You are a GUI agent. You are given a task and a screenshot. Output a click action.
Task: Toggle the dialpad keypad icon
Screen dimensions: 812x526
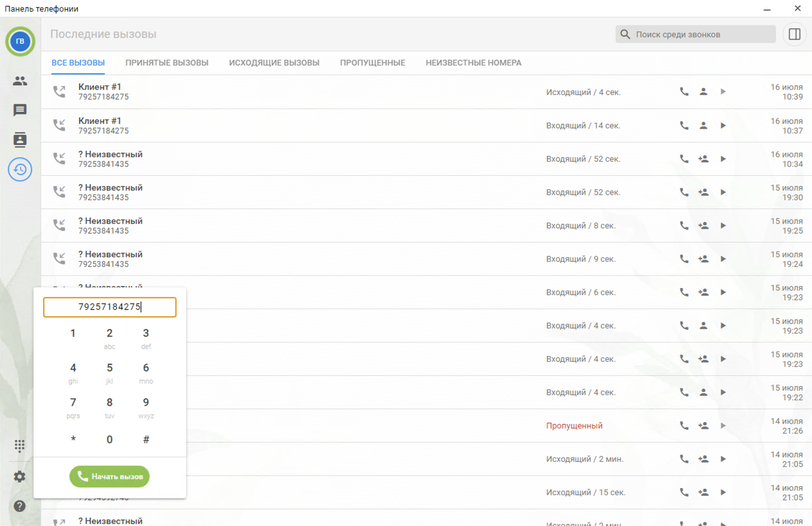click(20, 446)
